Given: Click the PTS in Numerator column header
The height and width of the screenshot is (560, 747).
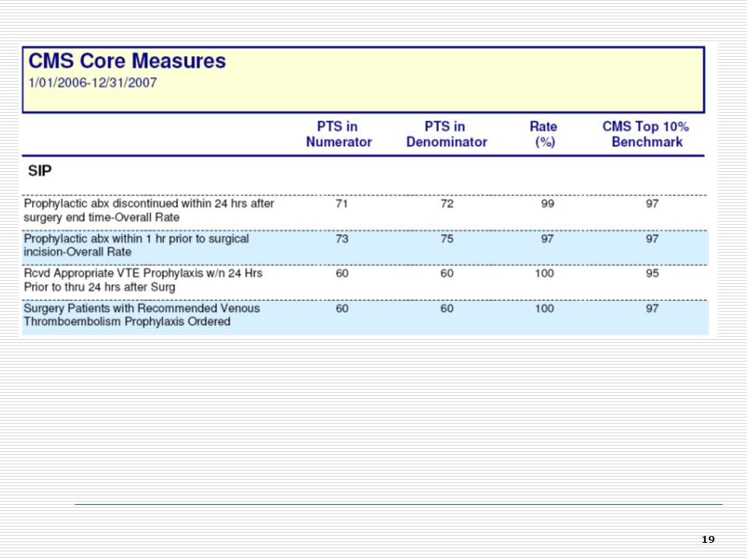Looking at the screenshot, I should 338,135.
